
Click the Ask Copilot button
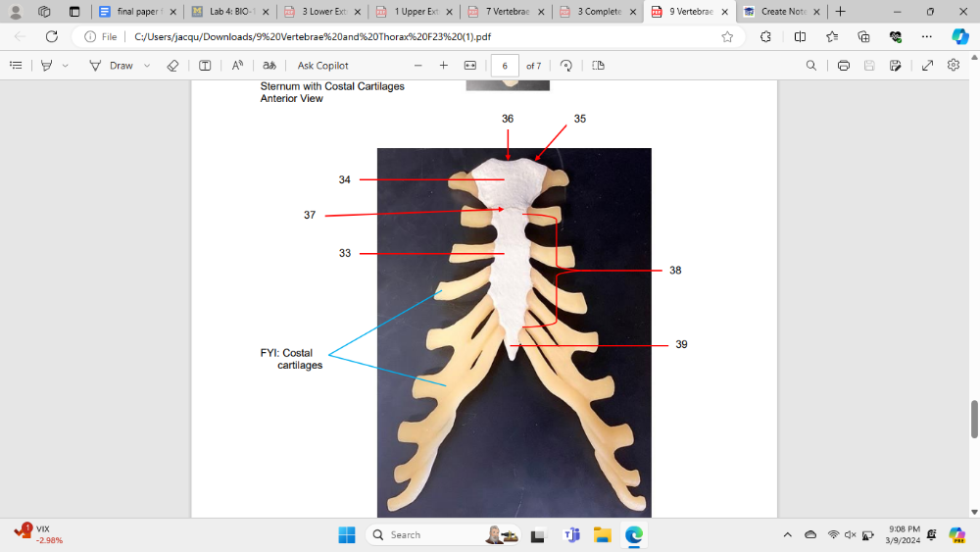[x=322, y=66]
